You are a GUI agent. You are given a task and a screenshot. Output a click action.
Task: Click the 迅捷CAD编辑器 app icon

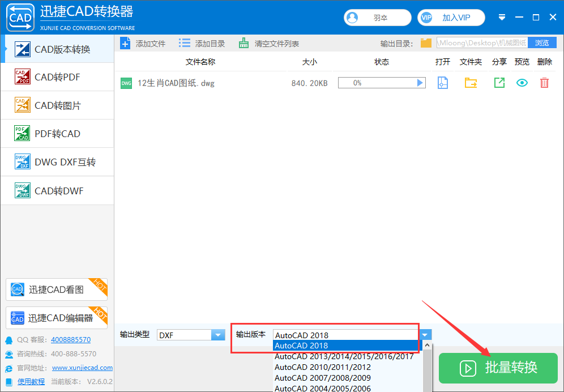[x=17, y=318]
